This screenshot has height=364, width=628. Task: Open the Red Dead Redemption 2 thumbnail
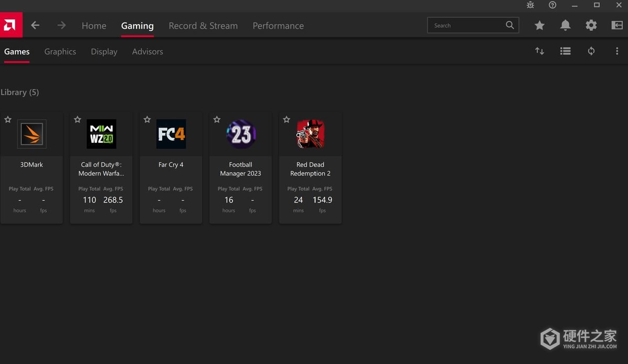[310, 134]
